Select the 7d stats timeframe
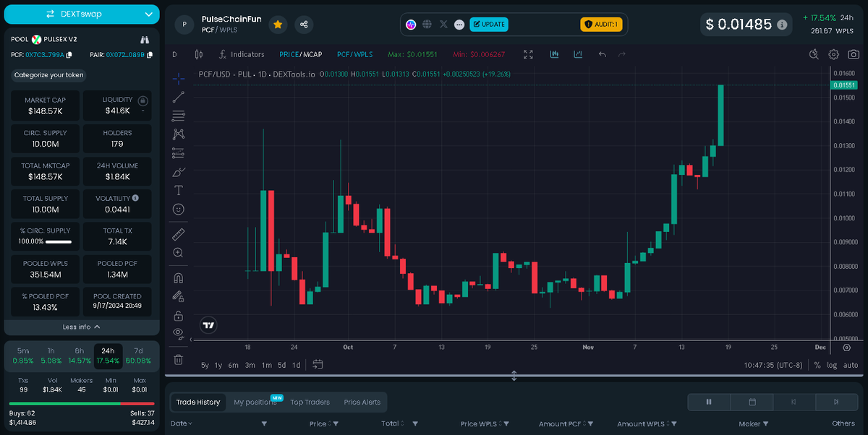Viewport: 868px width, 435px height. (x=139, y=355)
